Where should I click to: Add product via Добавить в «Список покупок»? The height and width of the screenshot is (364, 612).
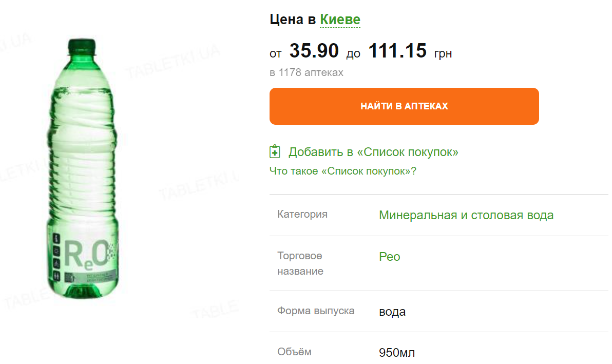click(x=373, y=152)
